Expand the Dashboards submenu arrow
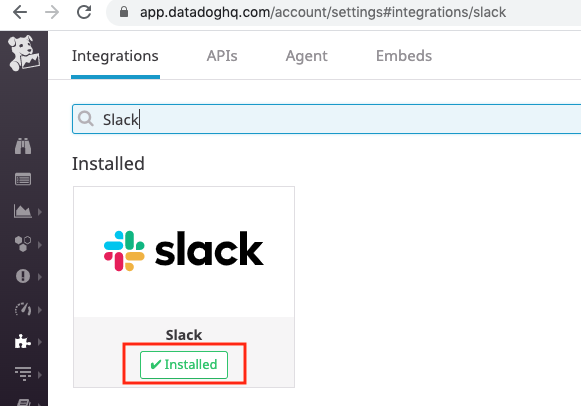This screenshot has width=581, height=406. point(40,212)
